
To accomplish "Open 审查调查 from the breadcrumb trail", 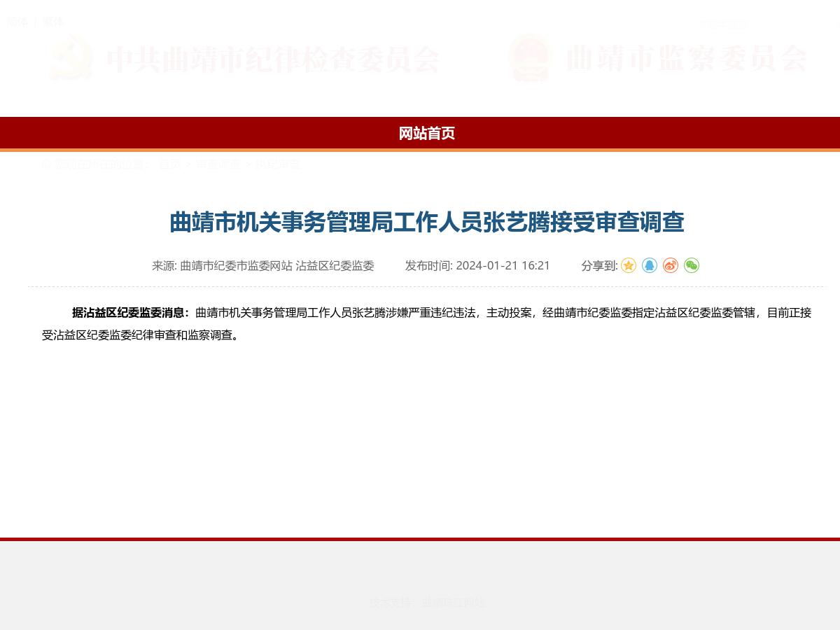I will click(219, 164).
